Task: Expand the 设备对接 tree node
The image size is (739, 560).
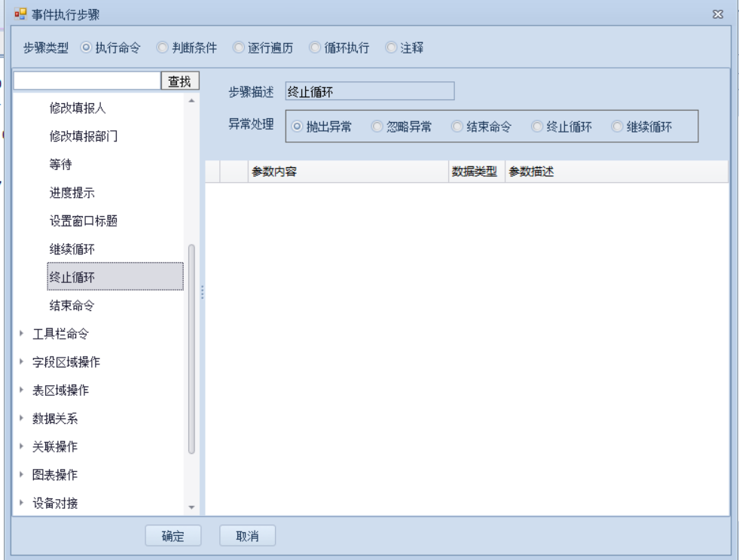Action: click(22, 504)
